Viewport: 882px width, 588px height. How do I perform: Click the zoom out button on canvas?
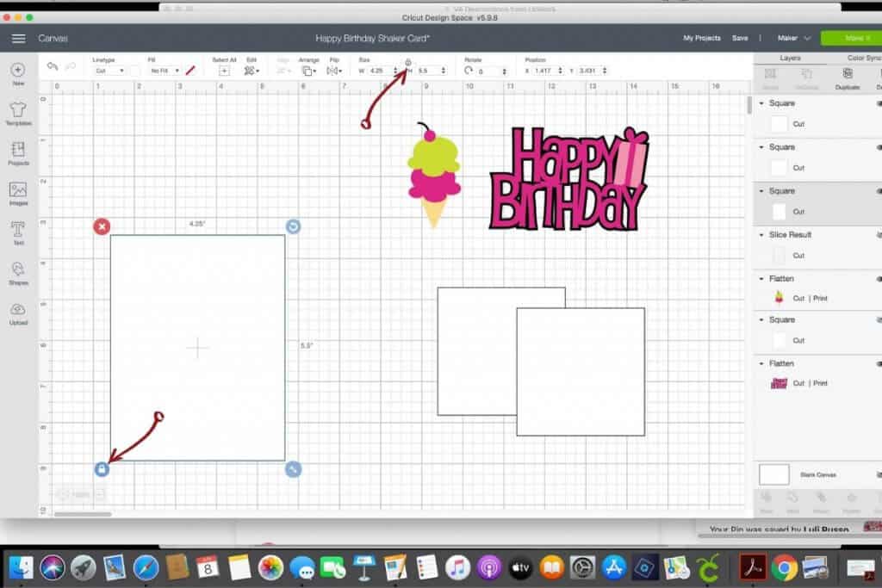point(62,495)
